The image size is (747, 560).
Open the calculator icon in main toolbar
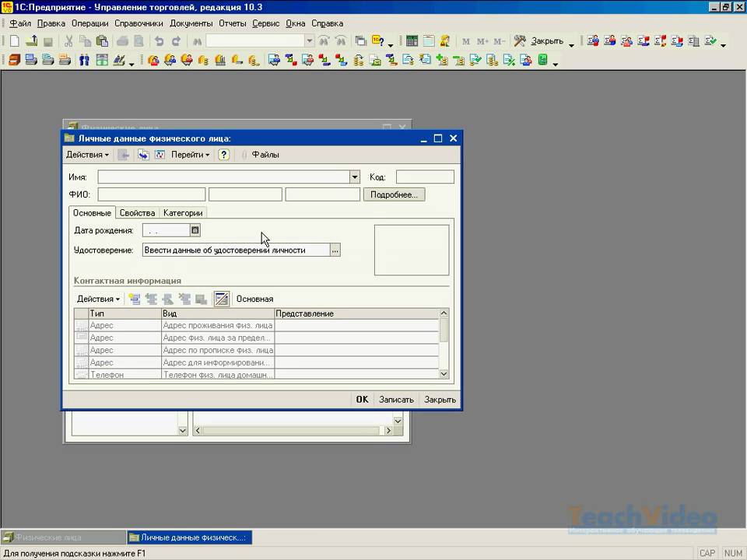[x=412, y=41]
